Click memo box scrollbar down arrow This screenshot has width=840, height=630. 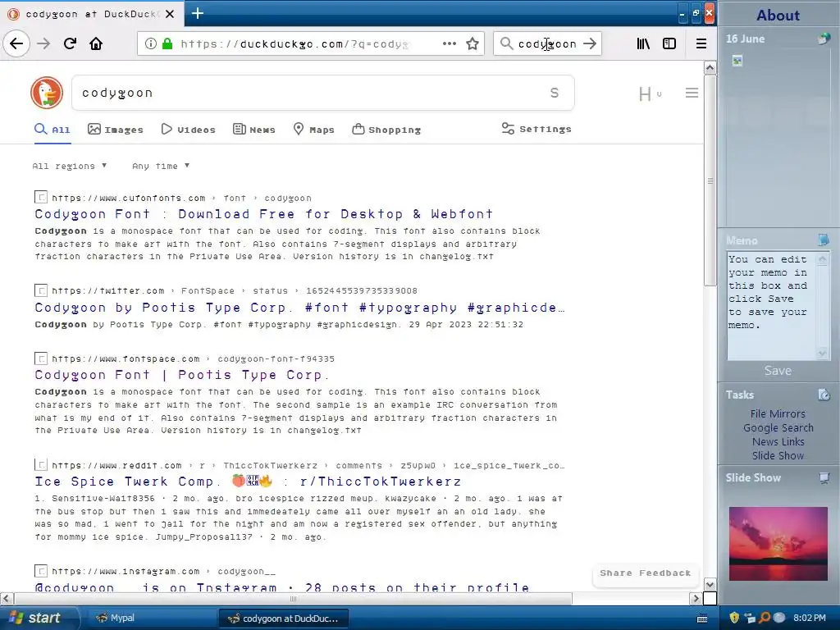822,353
